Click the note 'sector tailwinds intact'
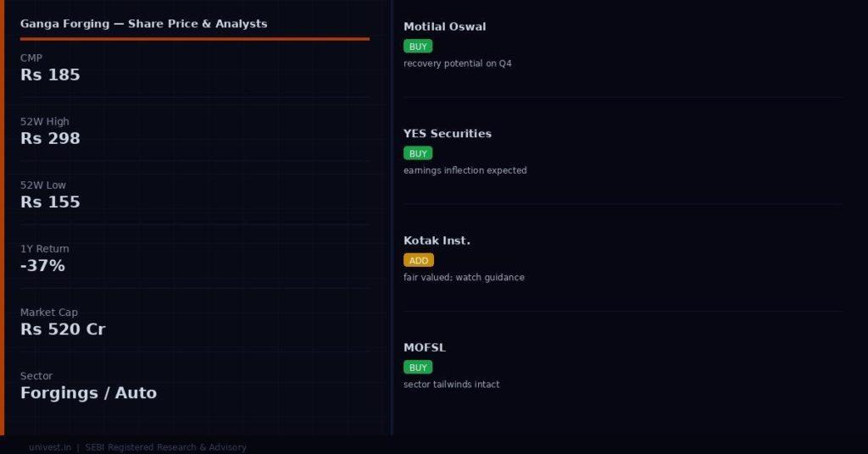The width and height of the screenshot is (868, 454). pyautogui.click(x=451, y=385)
